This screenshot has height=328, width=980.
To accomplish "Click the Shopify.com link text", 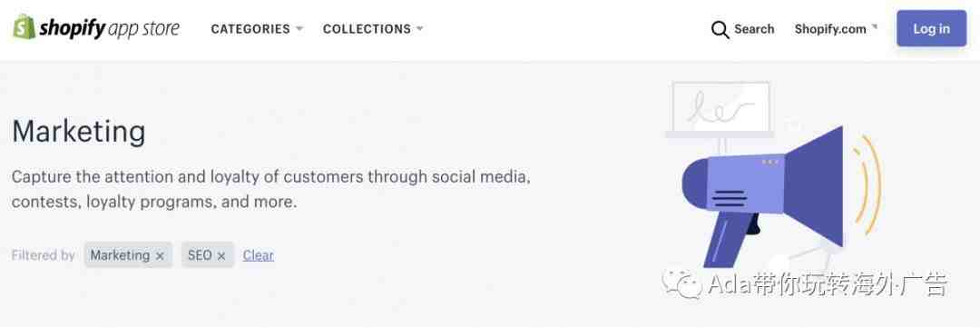I will (830, 29).
